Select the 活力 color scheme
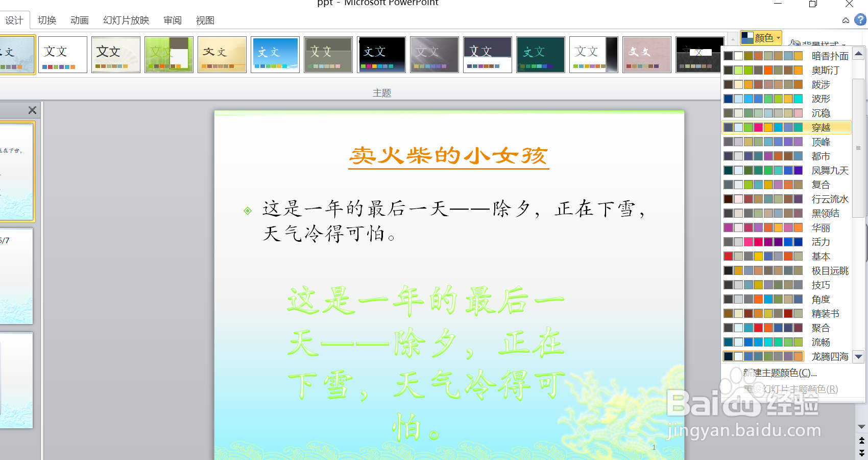The height and width of the screenshot is (460, 868). (787, 242)
